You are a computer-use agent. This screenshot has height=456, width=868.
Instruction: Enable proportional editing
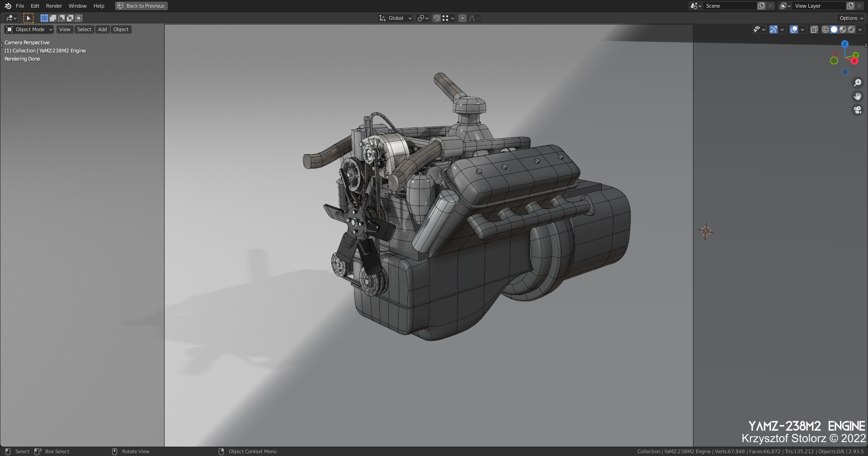[462, 18]
